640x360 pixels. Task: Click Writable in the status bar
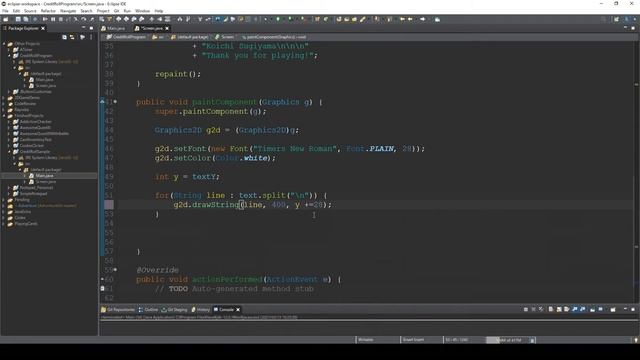tap(365, 340)
